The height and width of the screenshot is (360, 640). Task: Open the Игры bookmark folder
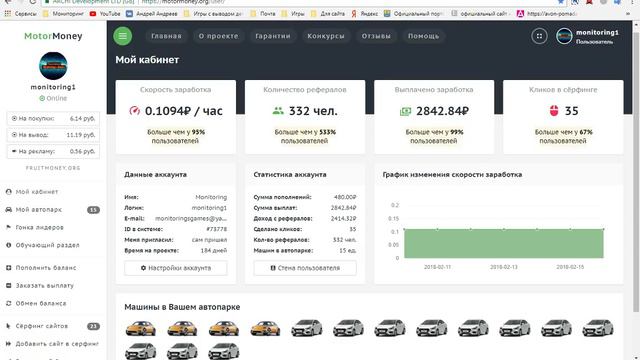(293, 13)
